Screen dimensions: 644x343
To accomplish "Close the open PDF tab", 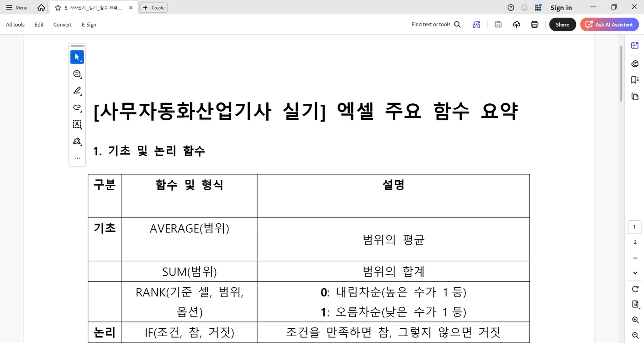I will [x=131, y=8].
